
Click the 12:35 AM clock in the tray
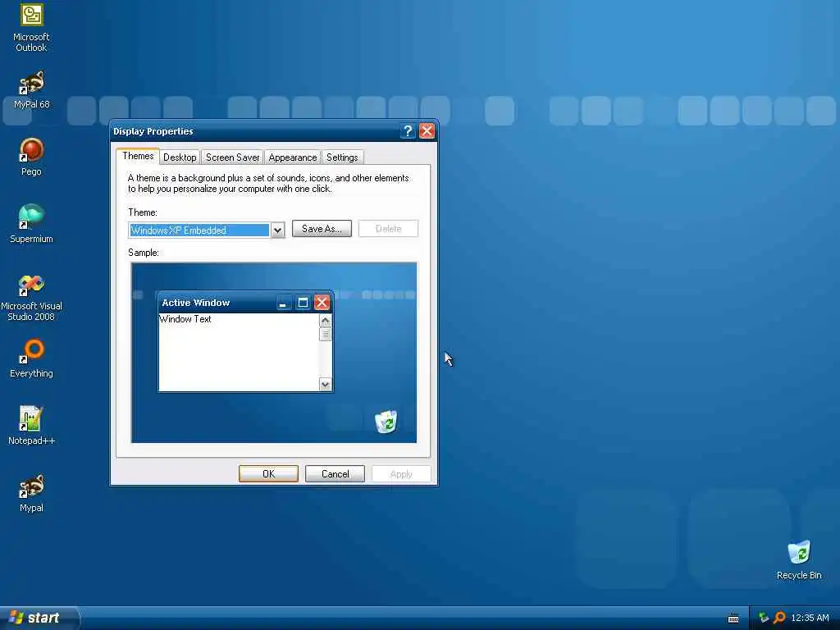[x=810, y=618]
